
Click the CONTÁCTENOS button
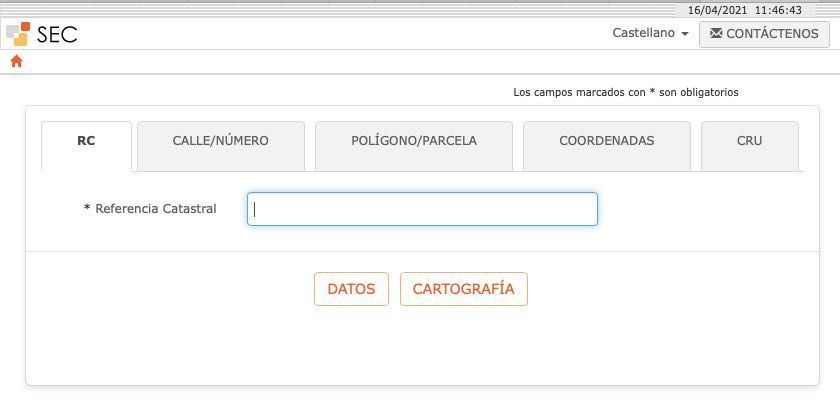point(764,34)
